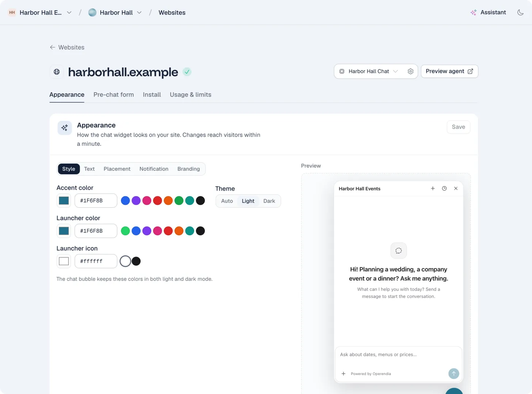532x394 pixels.
Task: Send message with arrow button in preview
Action: tap(454, 374)
